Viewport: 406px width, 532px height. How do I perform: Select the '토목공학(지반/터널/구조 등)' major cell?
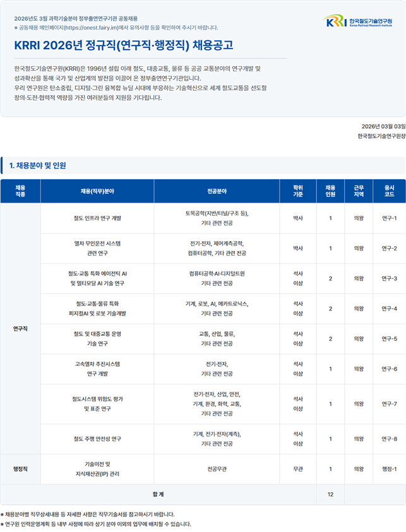(217, 218)
